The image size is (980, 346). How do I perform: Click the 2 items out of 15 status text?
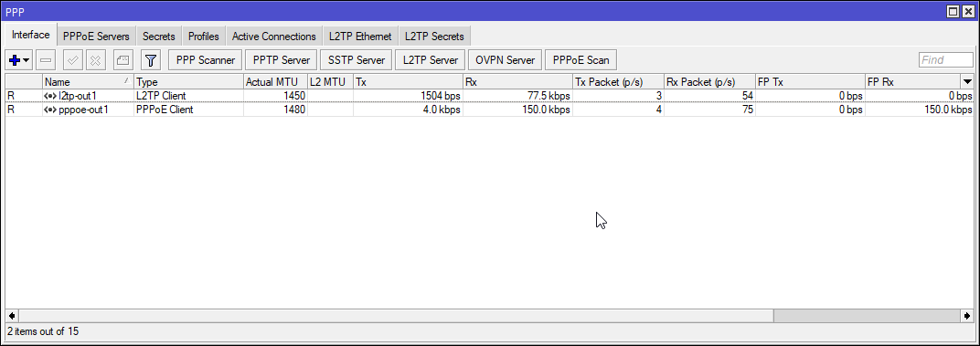tap(42, 331)
